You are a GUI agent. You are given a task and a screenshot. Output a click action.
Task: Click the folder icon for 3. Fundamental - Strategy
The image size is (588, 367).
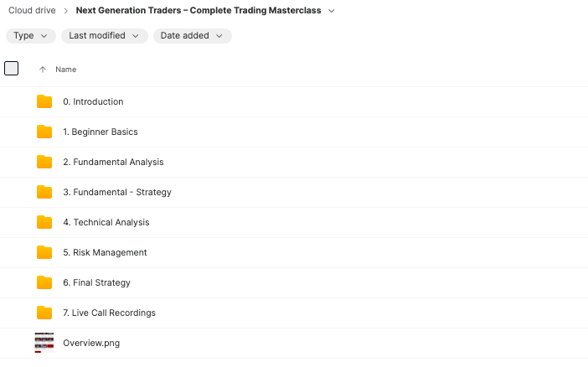(x=44, y=193)
